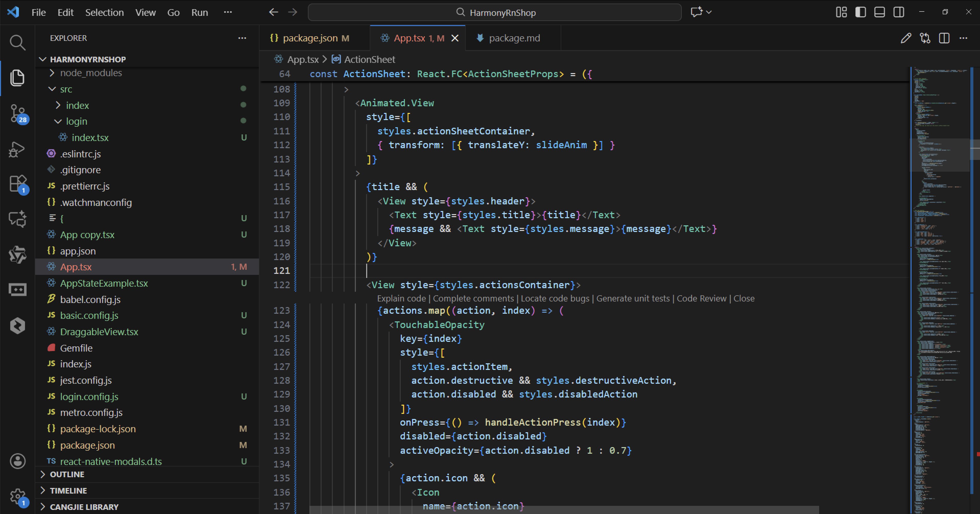Expand the node_modules folder
This screenshot has width=980, height=514.
[91, 73]
